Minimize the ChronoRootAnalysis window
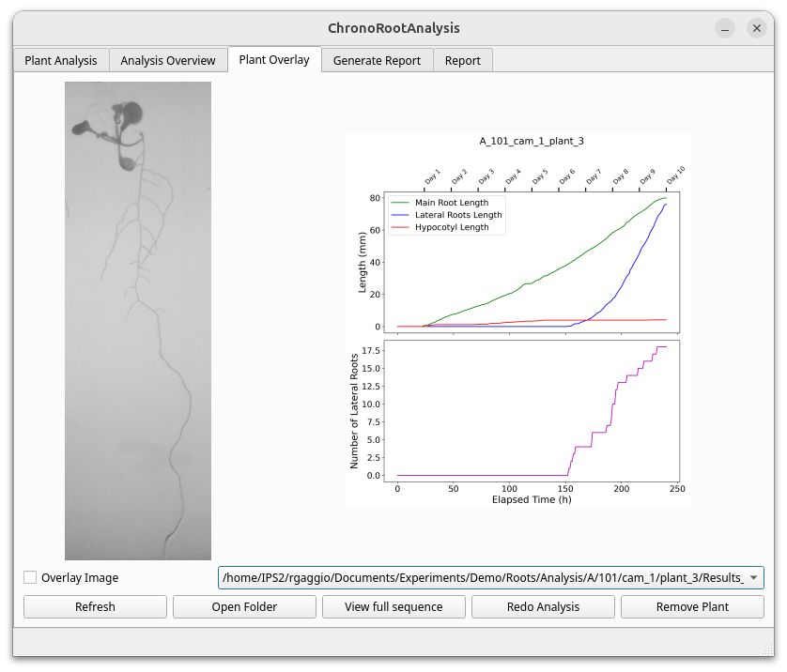787x672 pixels. 724,28
